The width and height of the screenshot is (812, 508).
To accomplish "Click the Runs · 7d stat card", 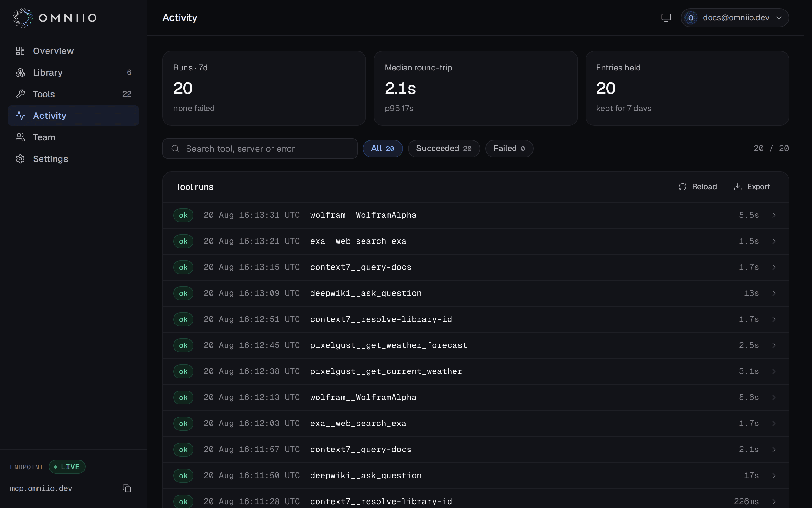I will 264,88.
